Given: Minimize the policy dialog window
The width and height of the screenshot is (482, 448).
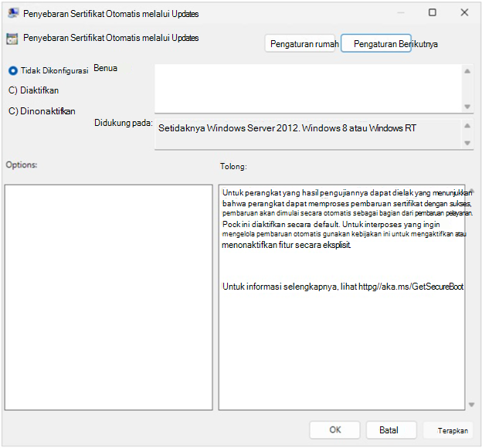Looking at the screenshot, I should pos(401,12).
